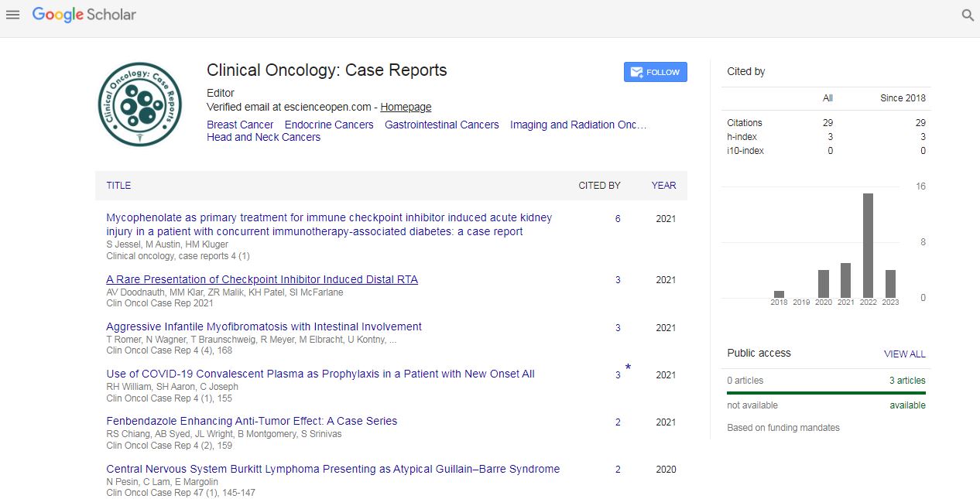The image size is (980, 499).
Task: Open the Gastrointestinal Cancers topic link
Action: [442, 125]
